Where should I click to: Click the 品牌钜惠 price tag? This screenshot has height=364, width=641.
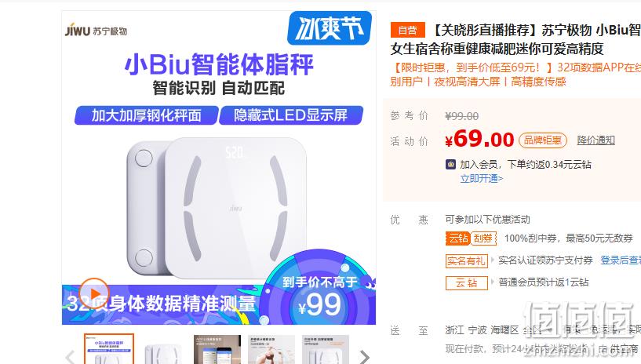(x=543, y=140)
